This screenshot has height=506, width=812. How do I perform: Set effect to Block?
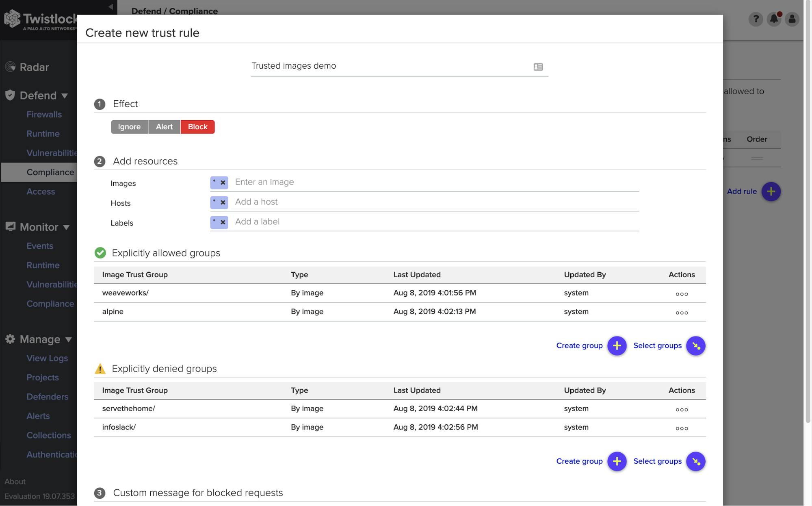tap(197, 127)
